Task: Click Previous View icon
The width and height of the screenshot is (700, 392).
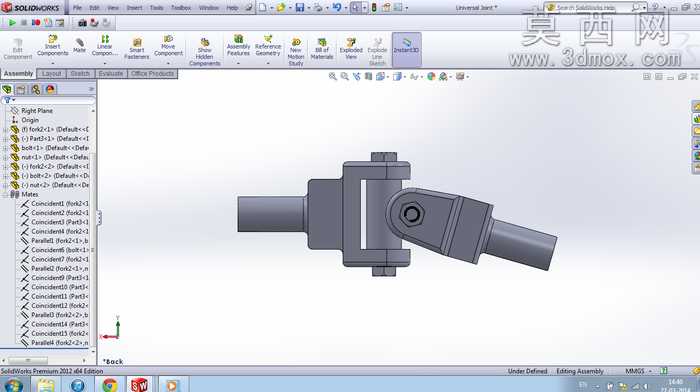Action: click(356, 77)
